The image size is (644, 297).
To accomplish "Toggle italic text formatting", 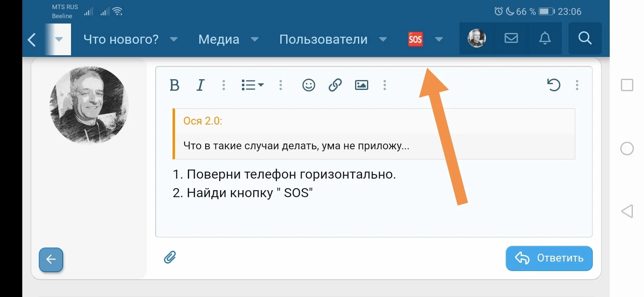I will [x=200, y=85].
